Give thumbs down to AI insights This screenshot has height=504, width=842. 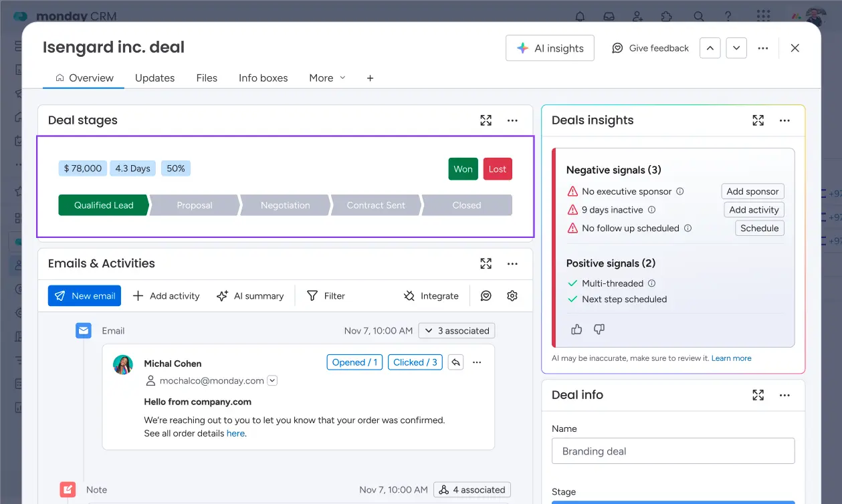pos(599,329)
